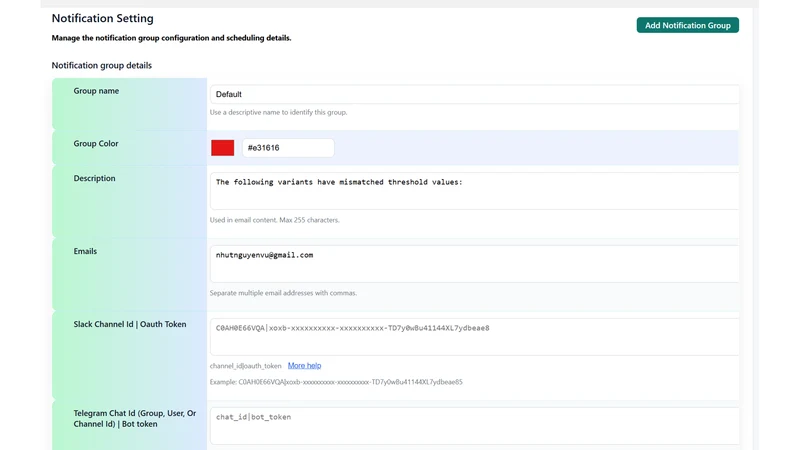Image resolution: width=800 pixels, height=450 pixels.
Task: Edit the Emails field with nhutnguyenvu@gmail.com
Action: (x=474, y=264)
